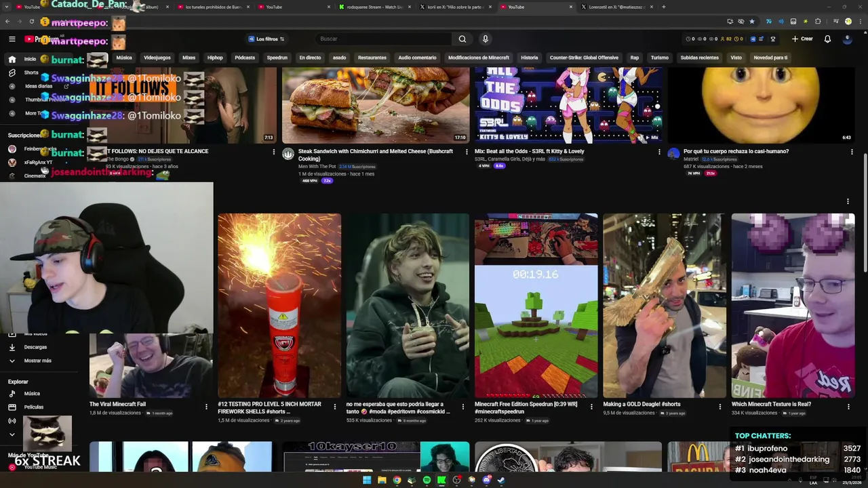Open the Steak Sandwich with Chimichurri thumbnail
Image resolution: width=868 pixels, height=488 pixels.
coord(376,105)
